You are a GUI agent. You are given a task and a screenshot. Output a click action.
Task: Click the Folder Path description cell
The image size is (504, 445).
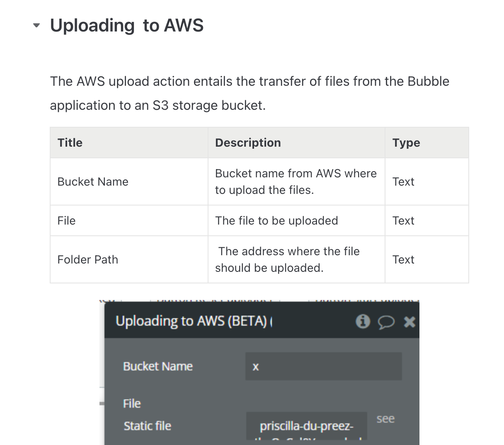click(x=296, y=259)
